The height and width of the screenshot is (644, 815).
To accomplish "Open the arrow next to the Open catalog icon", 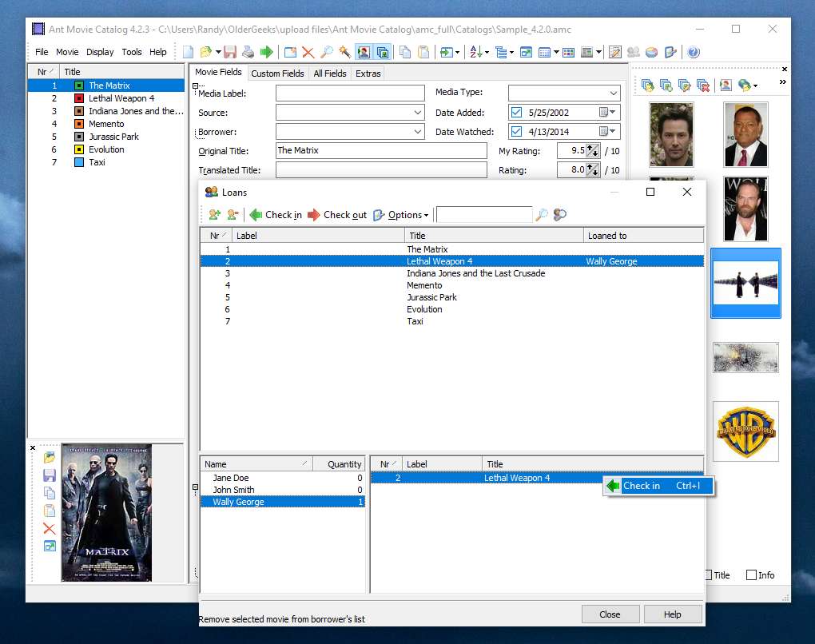I will coord(218,52).
